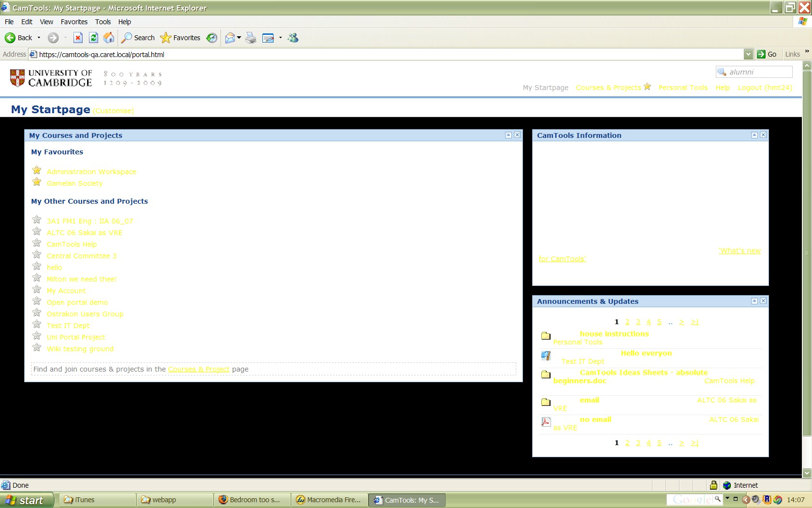Click the folder icon beside house instructions
Image resolution: width=812 pixels, height=508 pixels.
point(546,336)
